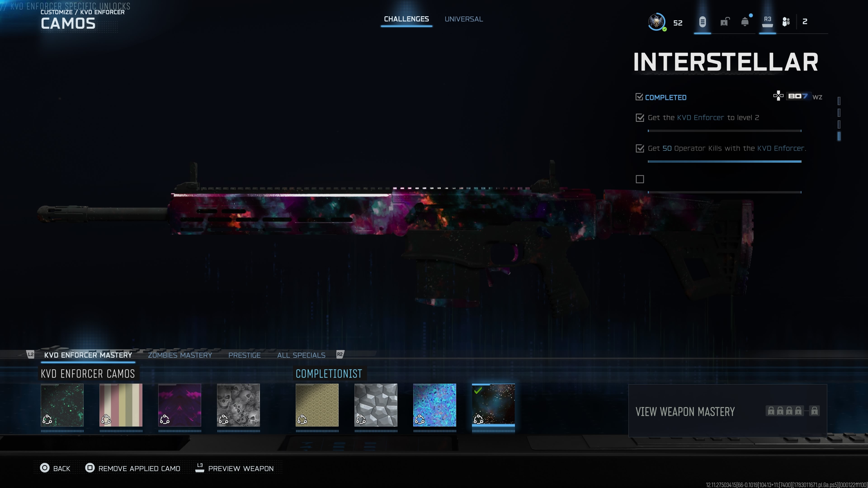Click the KVD ENFORCER CAMOS heading
868x488 pixels.
88,373
